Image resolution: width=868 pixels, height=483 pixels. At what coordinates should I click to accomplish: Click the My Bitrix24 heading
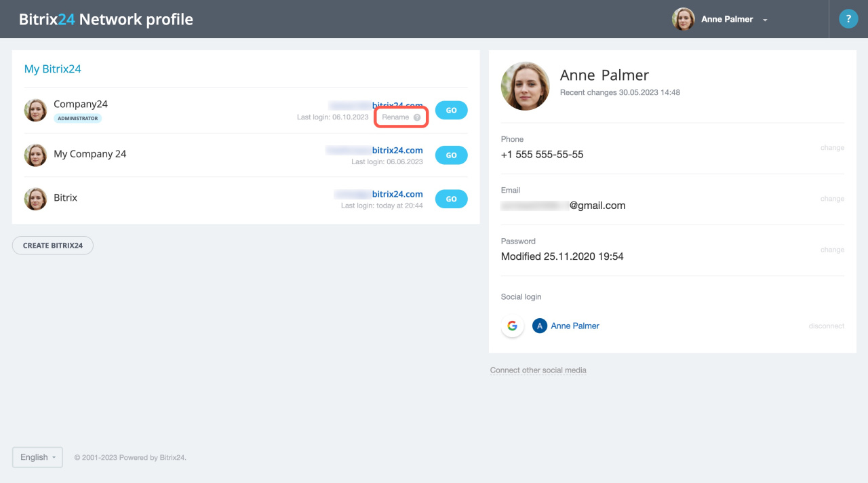(53, 69)
